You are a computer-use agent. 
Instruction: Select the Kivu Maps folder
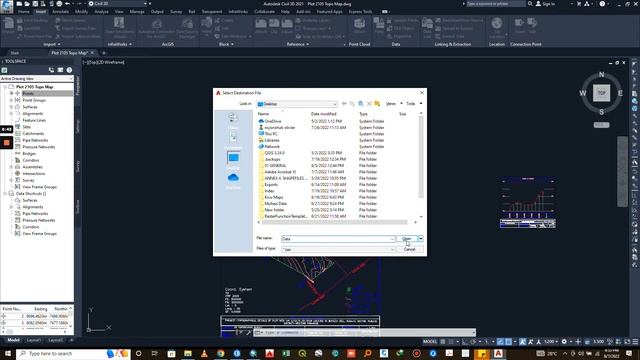[273, 197]
